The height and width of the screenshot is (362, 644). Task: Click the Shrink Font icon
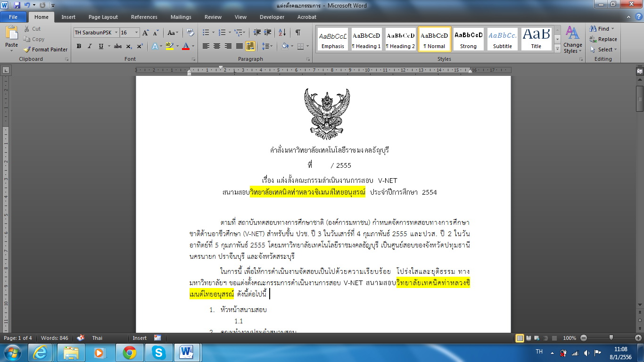(156, 33)
